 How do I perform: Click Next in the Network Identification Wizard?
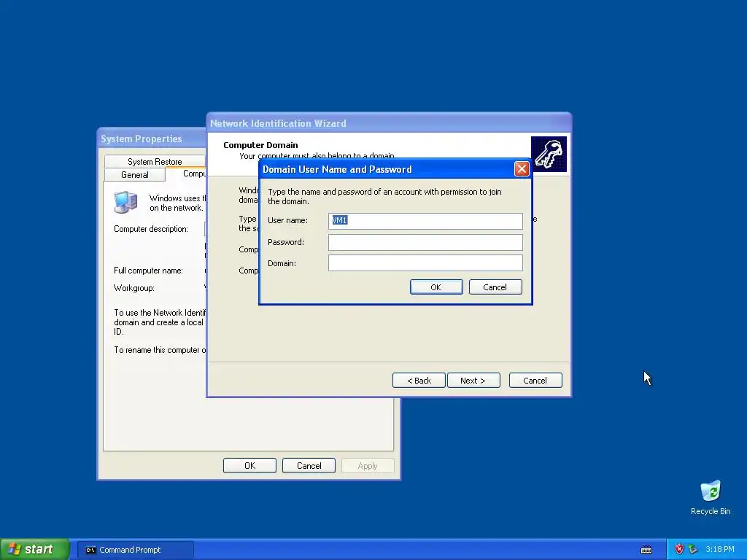pyautogui.click(x=473, y=381)
